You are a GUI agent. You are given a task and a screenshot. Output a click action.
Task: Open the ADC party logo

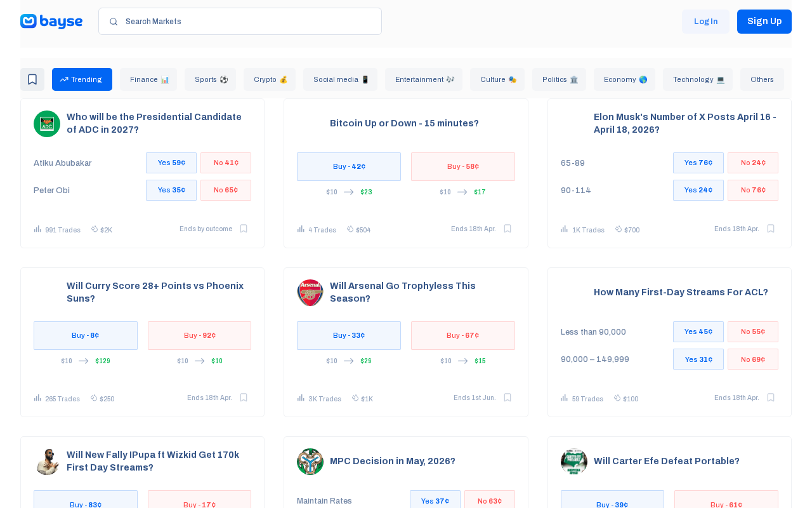47,124
